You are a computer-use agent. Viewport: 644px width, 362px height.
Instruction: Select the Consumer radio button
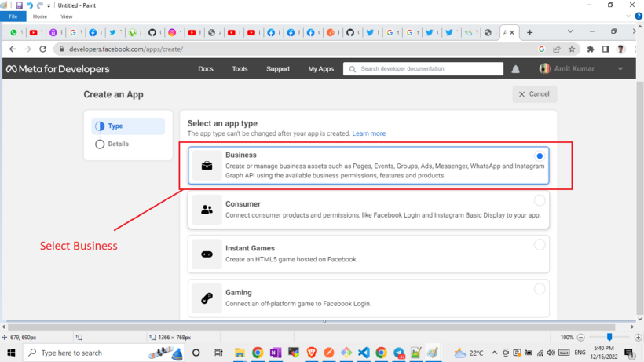540,200
